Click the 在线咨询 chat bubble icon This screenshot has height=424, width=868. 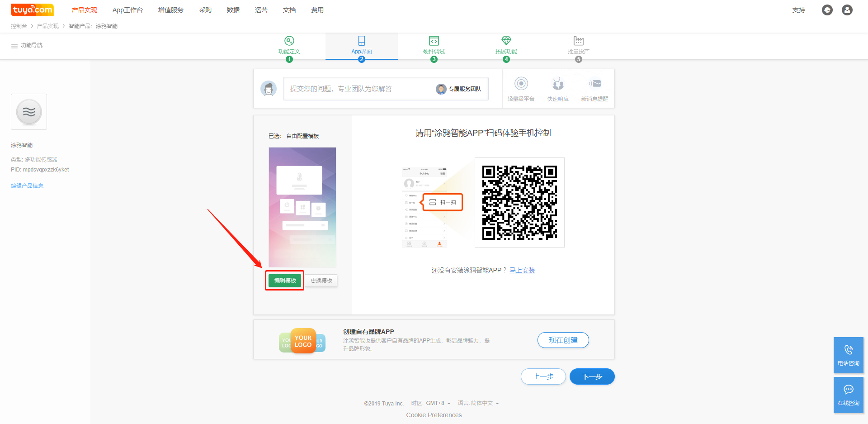tap(849, 390)
